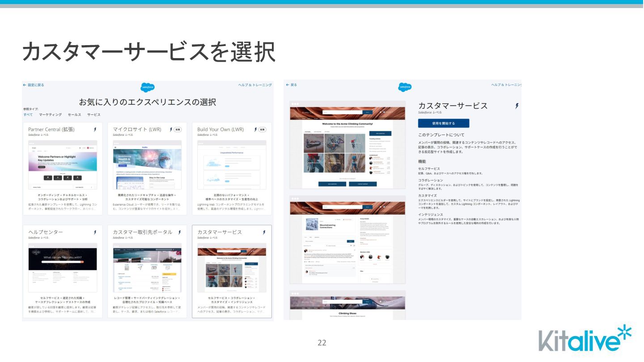Click the お気に入りのエクスペリエンスの選択 heading
Screen dimensions: 644x362
[x=148, y=102]
